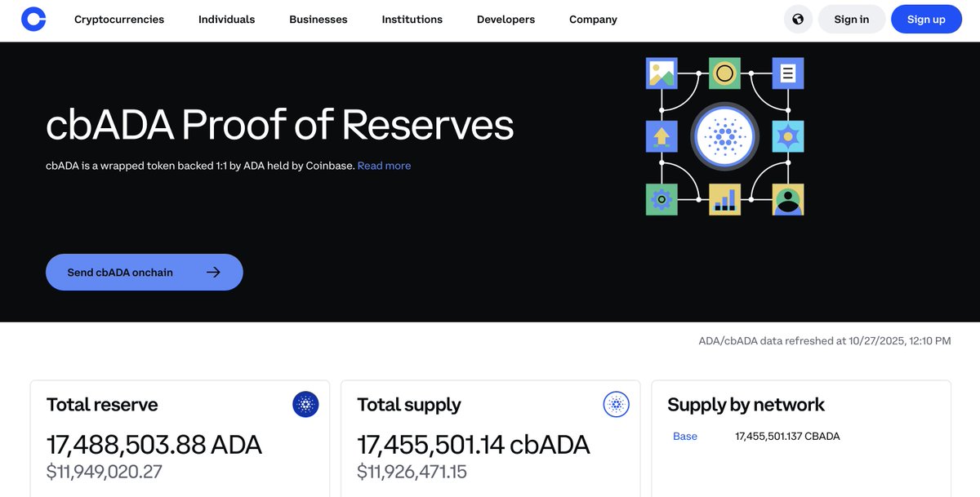Click the picture tile in hero illustration
Screen dimensions: 980x497
coord(661,73)
